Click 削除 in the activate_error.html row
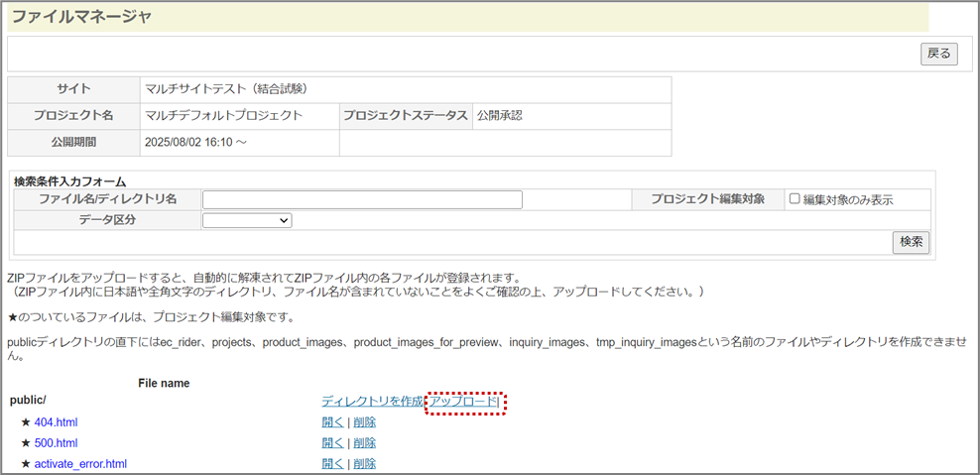Image resolution: width=980 pixels, height=475 pixels. click(364, 464)
